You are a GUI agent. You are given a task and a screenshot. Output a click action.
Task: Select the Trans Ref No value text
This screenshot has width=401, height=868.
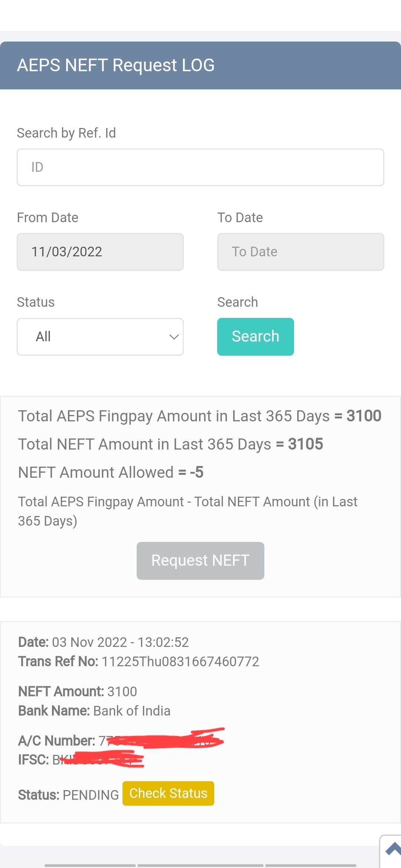pos(180,661)
